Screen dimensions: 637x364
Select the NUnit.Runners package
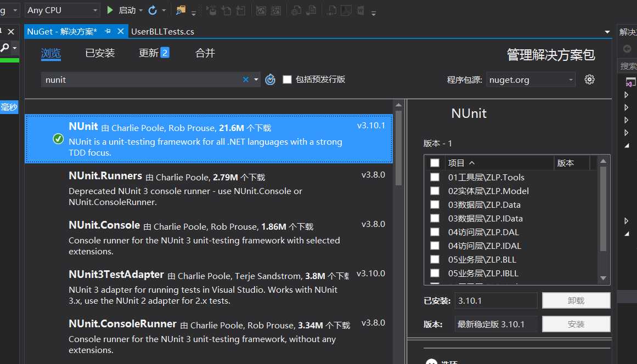209,188
